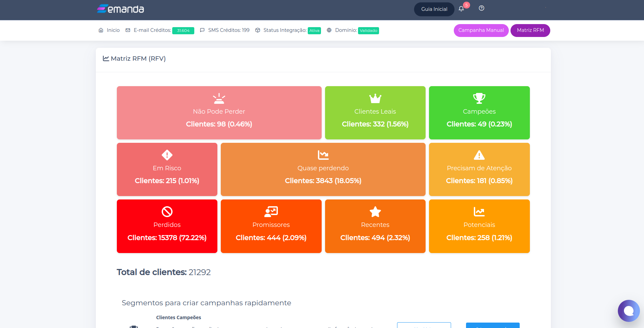Click the declining chart icon in Quase perdendo
Viewport: 644px width, 328px height.
[323, 155]
